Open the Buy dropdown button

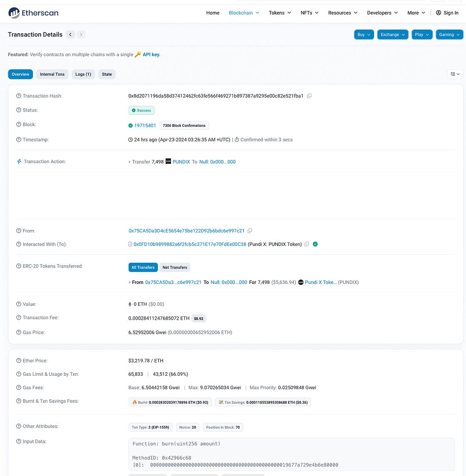click(364, 35)
